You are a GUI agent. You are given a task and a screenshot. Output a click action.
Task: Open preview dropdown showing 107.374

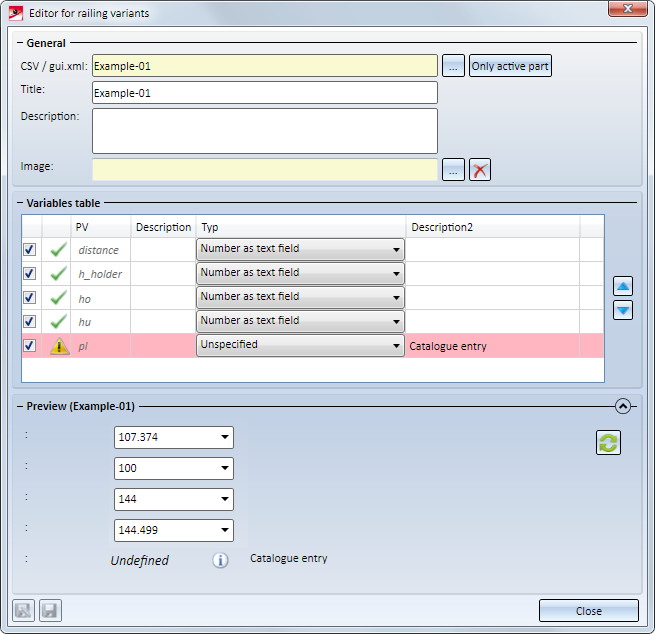(174, 437)
